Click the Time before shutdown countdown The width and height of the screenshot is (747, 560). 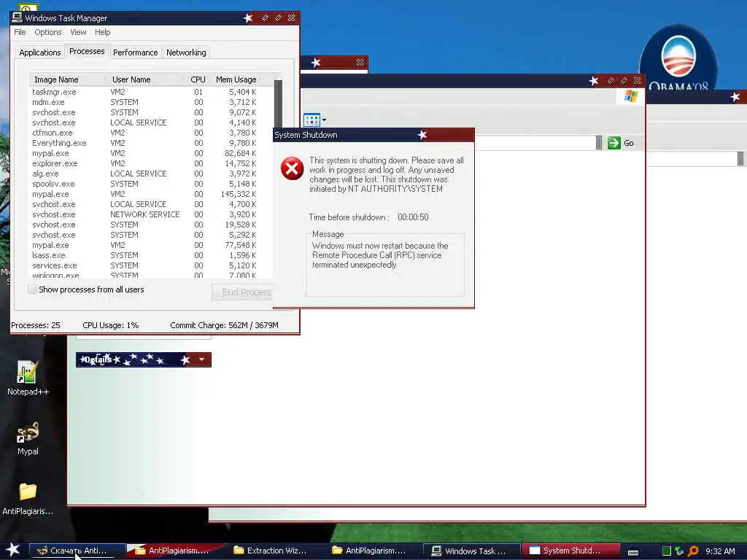click(413, 217)
